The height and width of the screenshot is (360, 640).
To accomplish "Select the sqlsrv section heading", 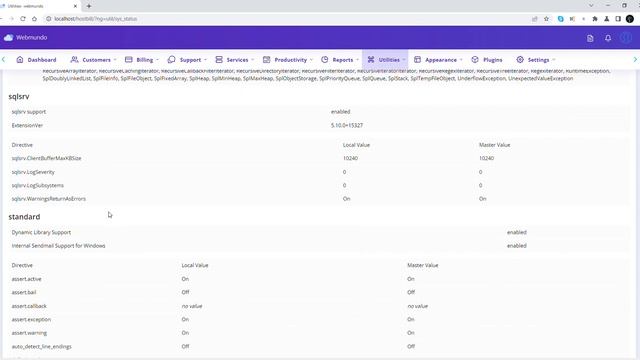I will click(x=19, y=96).
